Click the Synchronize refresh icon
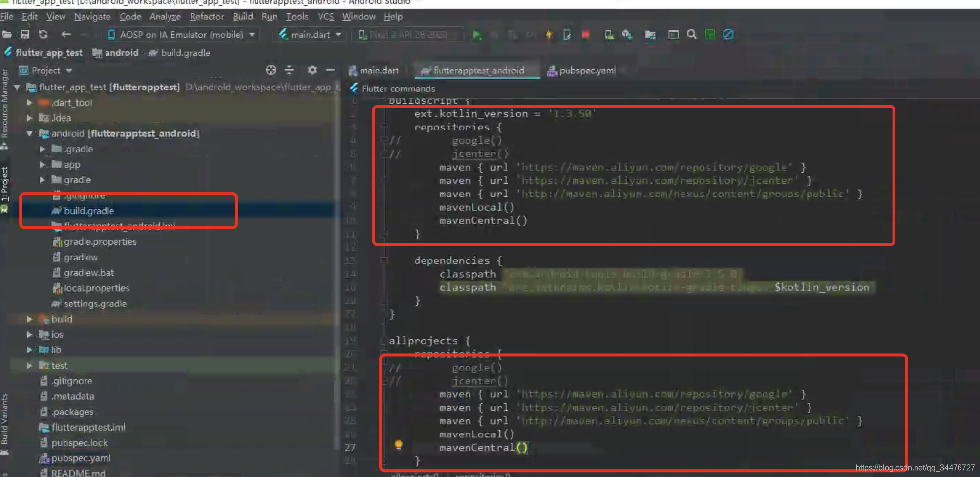Screen dimensions: 980x477 [43, 34]
